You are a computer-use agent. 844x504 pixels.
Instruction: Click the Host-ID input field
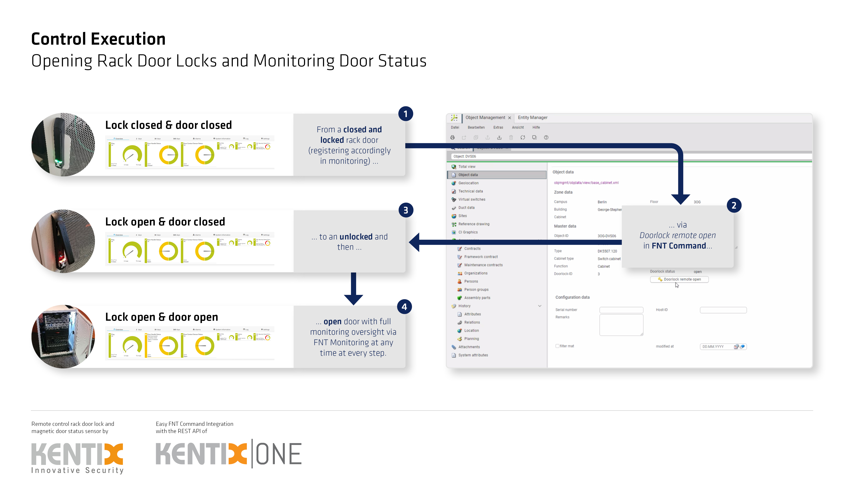(x=723, y=310)
